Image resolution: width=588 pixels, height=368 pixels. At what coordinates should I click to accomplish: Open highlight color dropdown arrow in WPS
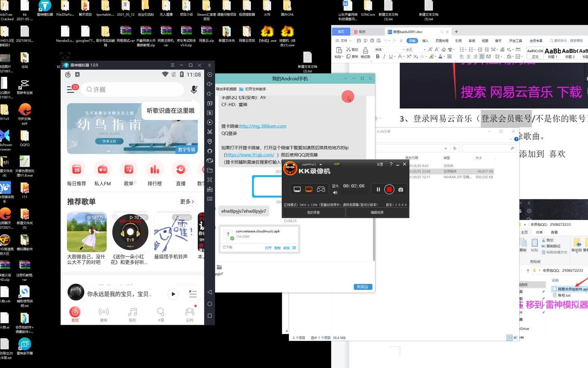pos(436,57)
